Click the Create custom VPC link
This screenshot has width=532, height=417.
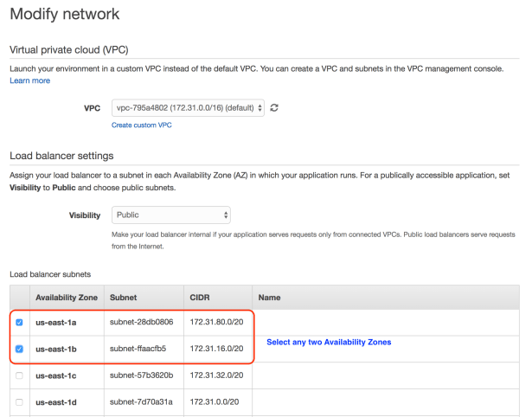142,125
